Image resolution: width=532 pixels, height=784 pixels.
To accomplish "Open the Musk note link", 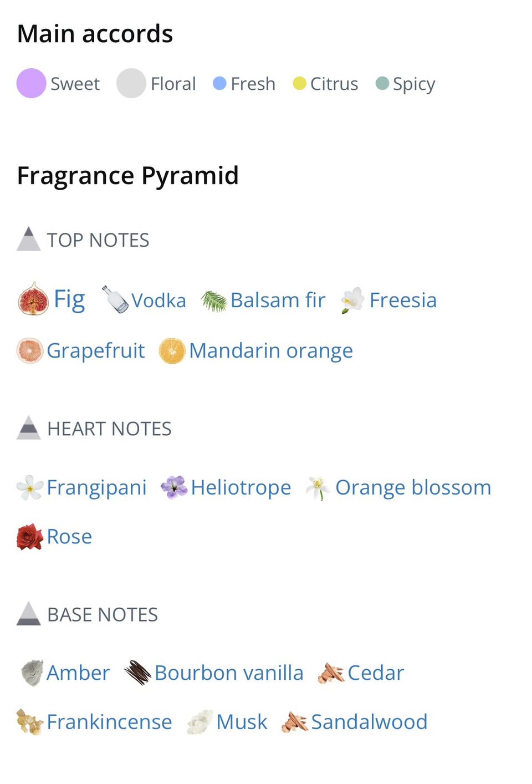I will [242, 722].
